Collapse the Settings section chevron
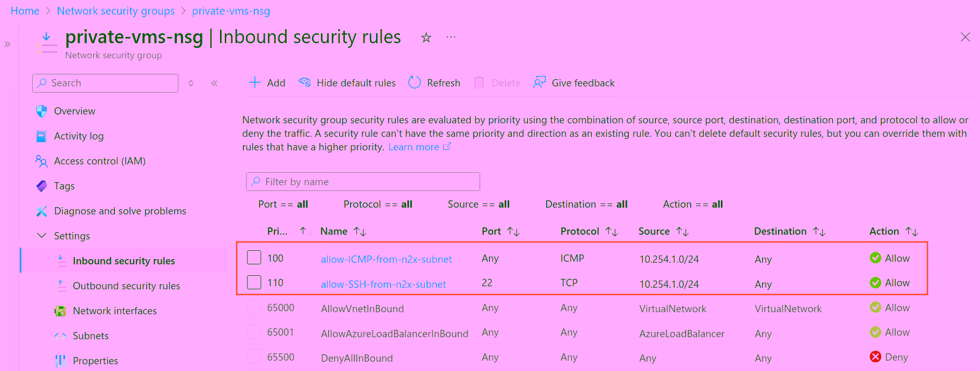 click(x=42, y=236)
